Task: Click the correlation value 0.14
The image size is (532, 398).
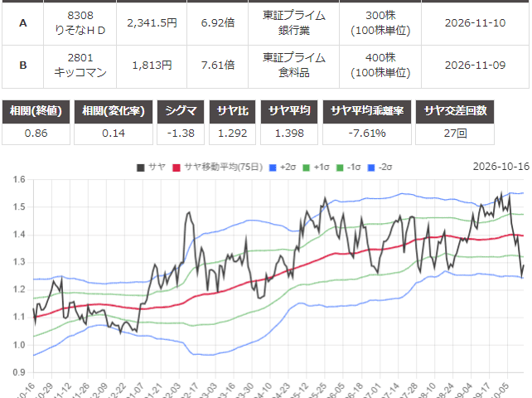Action: pyautogui.click(x=114, y=133)
